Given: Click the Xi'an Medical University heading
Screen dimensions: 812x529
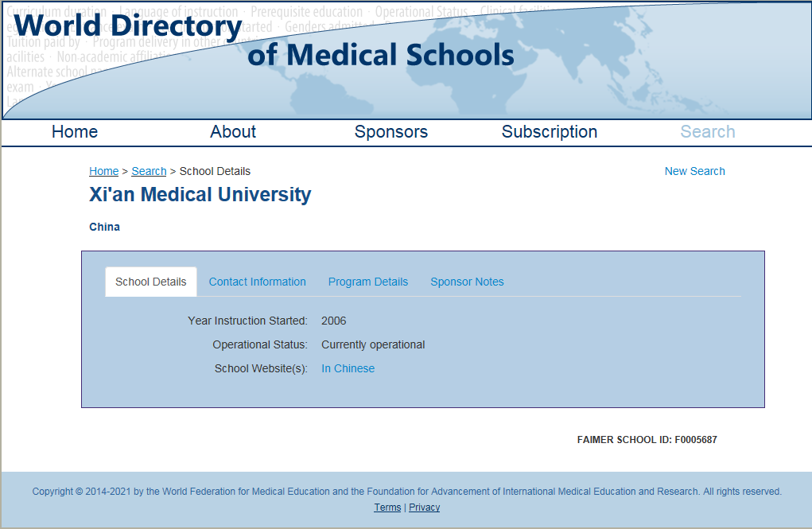Looking at the screenshot, I should (x=200, y=194).
